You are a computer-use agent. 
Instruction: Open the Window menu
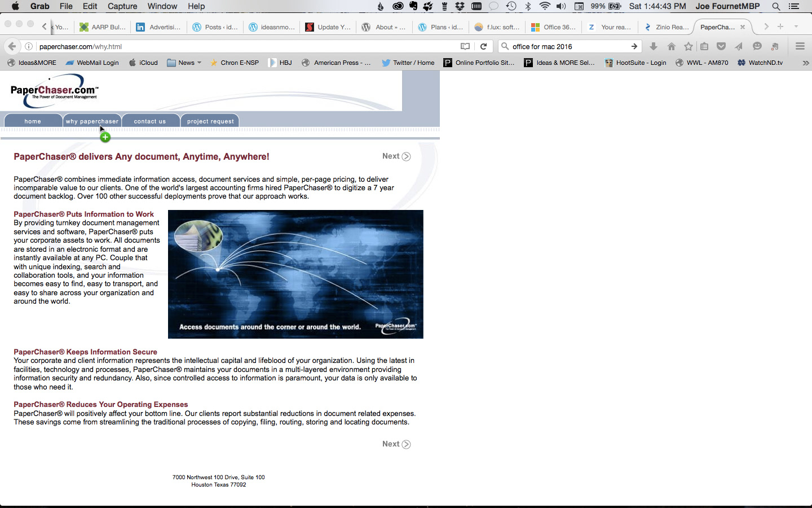[162, 6]
